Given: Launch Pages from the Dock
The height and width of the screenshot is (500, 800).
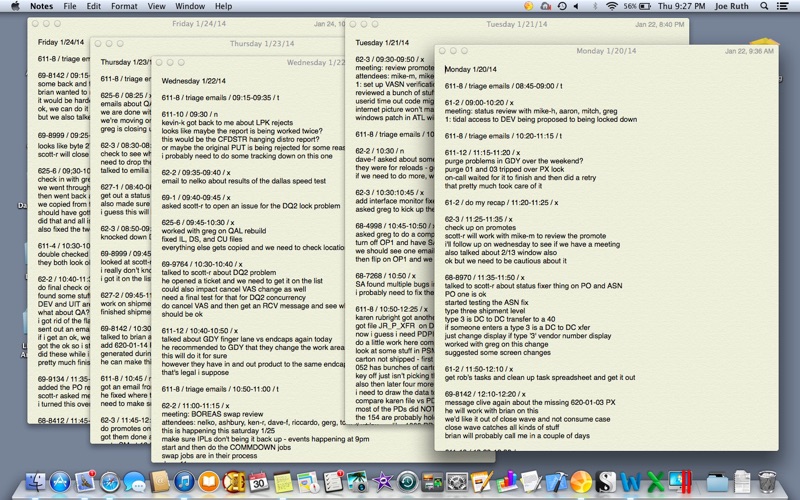Looking at the screenshot, I should tap(481, 482).
